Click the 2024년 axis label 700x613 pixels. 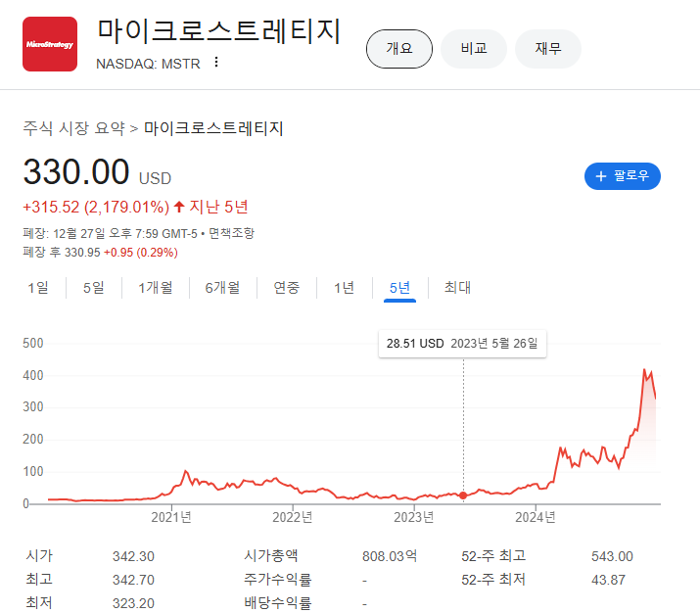click(x=536, y=517)
